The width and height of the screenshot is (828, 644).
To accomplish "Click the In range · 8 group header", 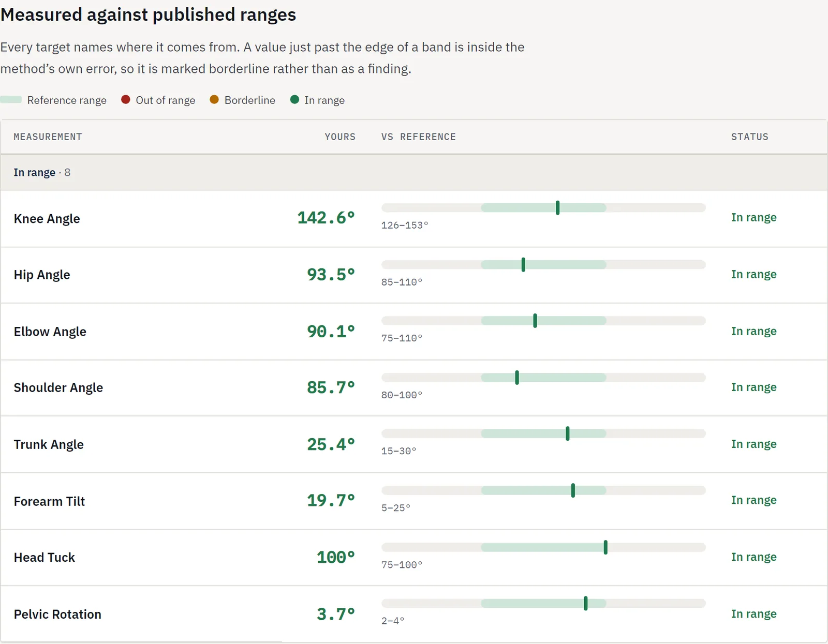I will (414, 172).
